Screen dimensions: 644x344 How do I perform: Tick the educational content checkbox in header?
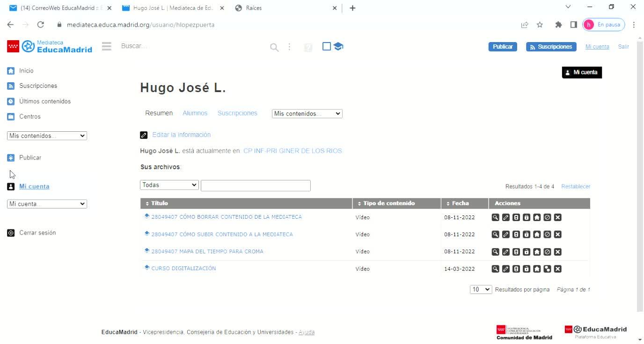pyautogui.click(x=327, y=46)
